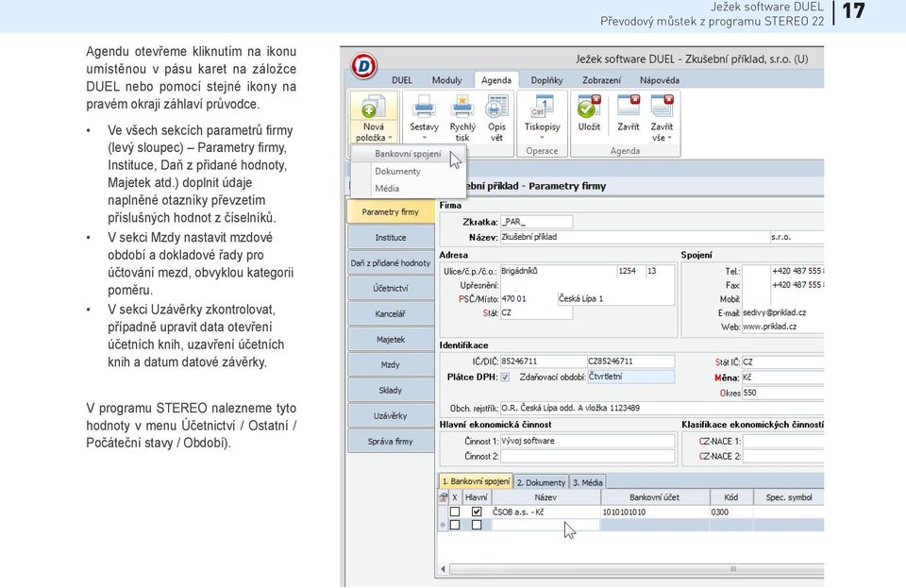Click the Zkratka input field

[536, 222]
